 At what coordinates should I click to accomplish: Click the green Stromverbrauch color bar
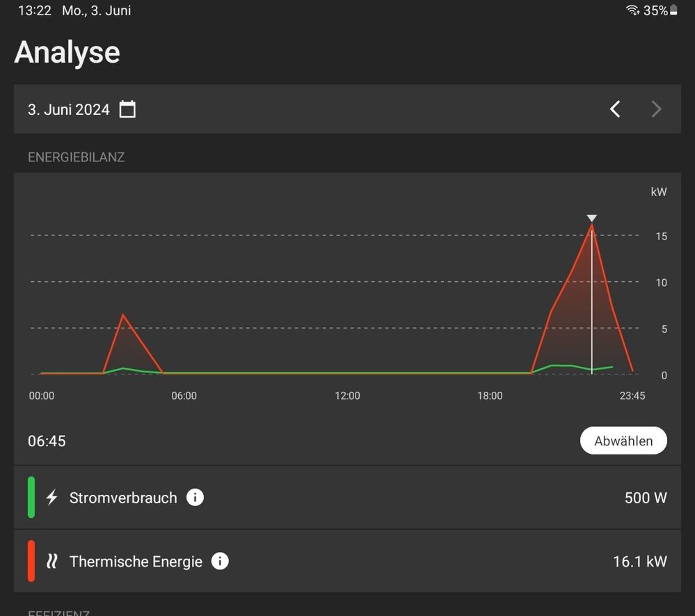click(x=31, y=498)
